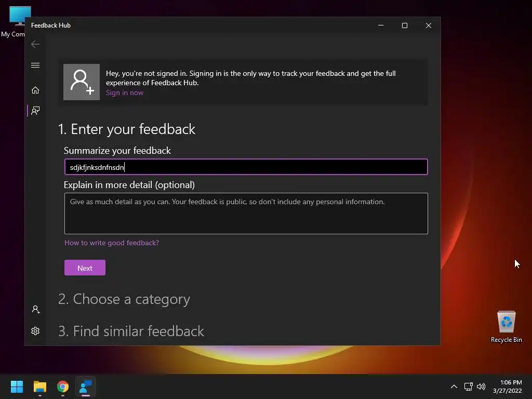Focus the Summarize your feedback field
532x399 pixels.
(246, 167)
